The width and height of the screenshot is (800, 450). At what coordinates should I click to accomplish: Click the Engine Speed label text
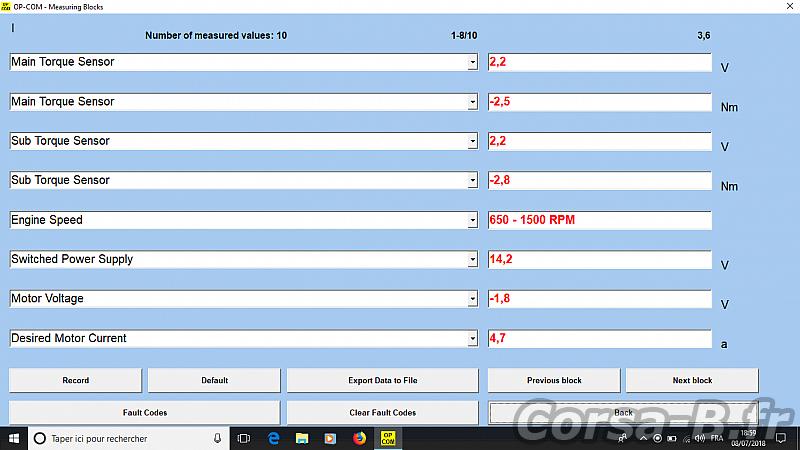click(x=47, y=220)
